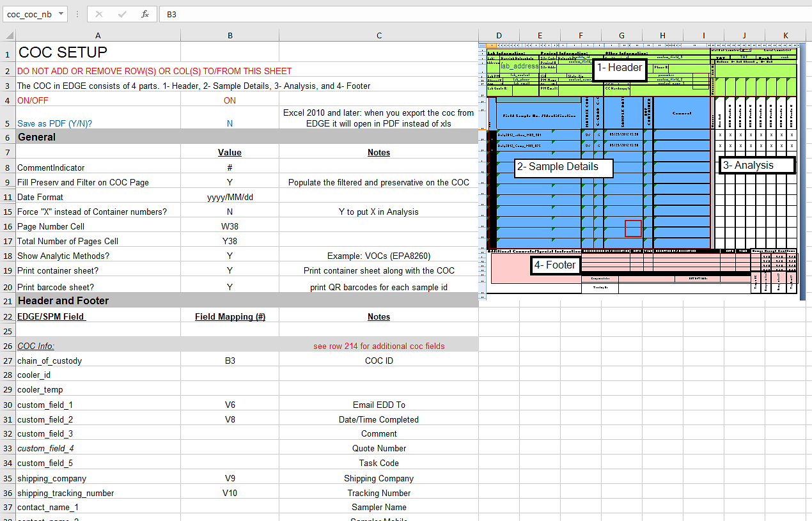Click the "3- Analysis" label box

pyautogui.click(x=756, y=165)
